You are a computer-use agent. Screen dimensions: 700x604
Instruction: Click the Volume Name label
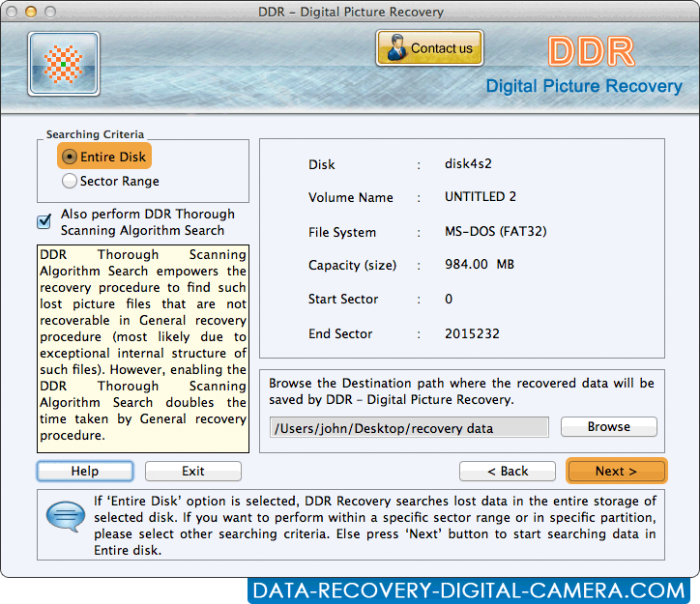click(351, 197)
